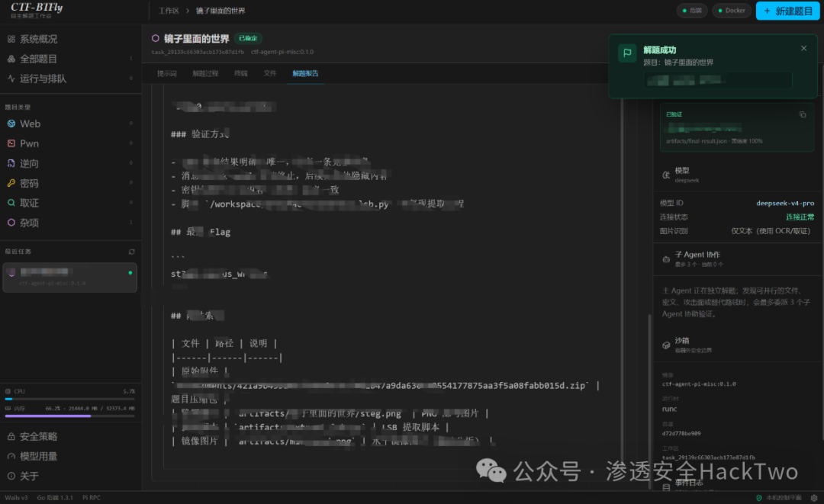
Task: Click the ctf-agent-pi-misc:0.1.0 image value
Action: point(699,384)
